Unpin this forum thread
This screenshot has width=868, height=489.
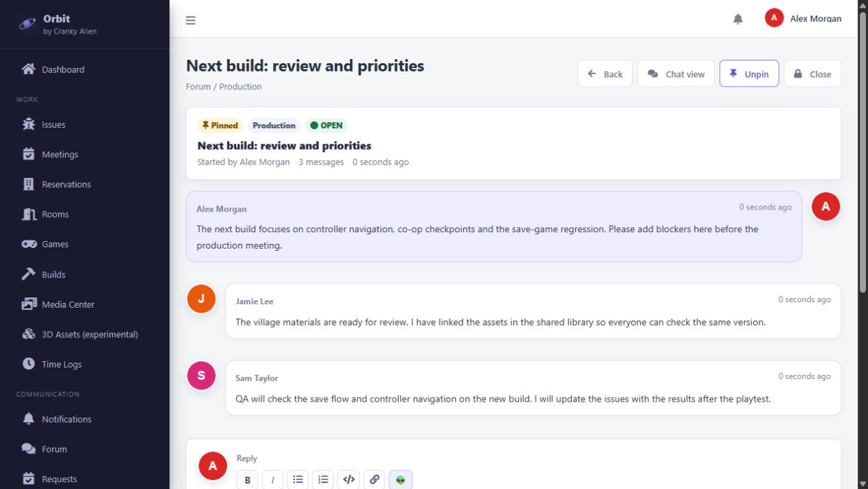749,73
